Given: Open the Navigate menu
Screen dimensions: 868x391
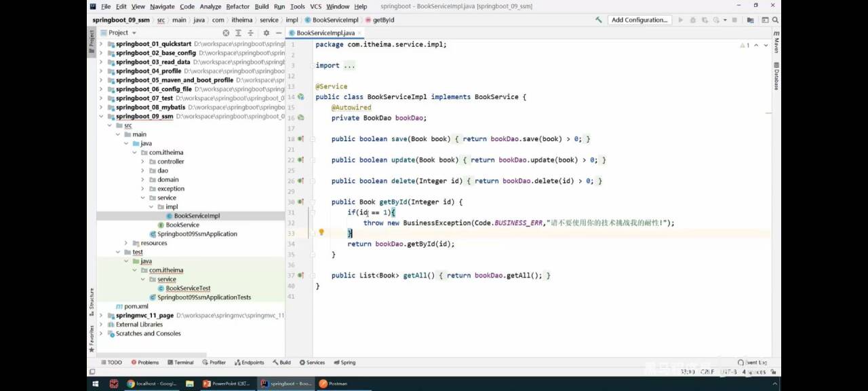Looking at the screenshot, I should click(x=162, y=6).
